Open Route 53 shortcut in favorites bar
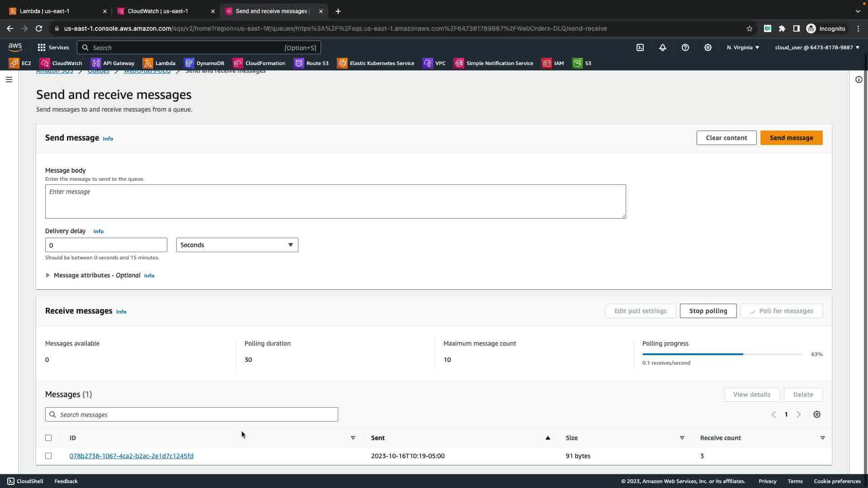The height and width of the screenshot is (488, 868). [x=312, y=63]
